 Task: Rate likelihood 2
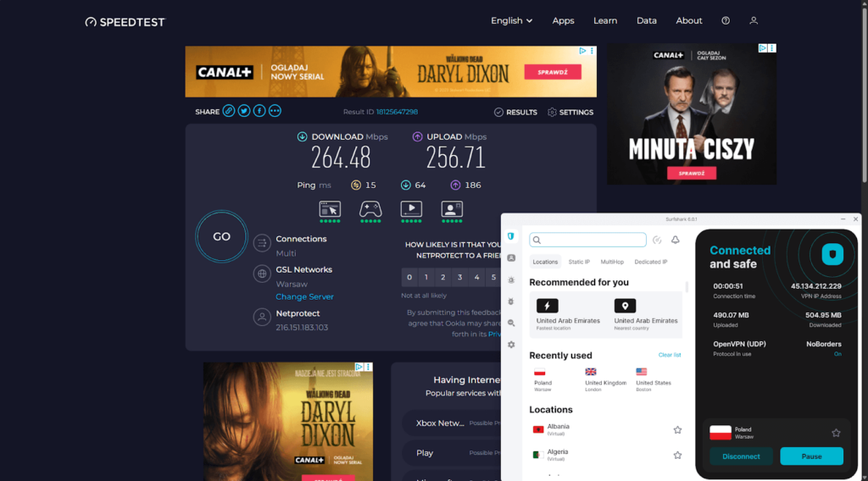click(x=442, y=277)
